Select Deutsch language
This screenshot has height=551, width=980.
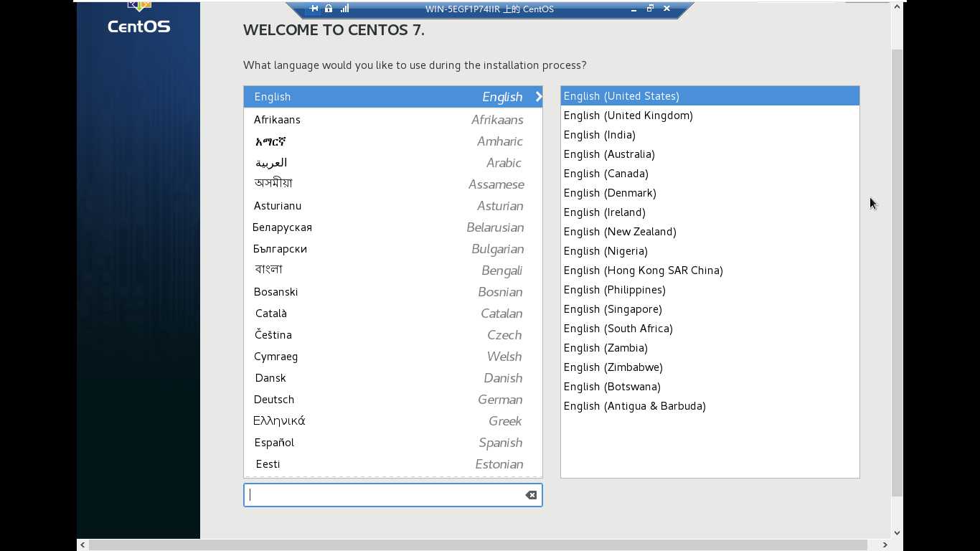[393, 400]
